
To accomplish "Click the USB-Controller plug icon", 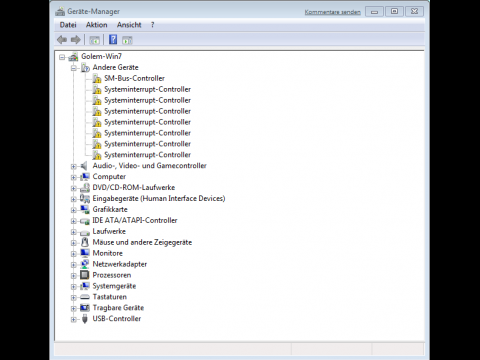I will pos(85,319).
